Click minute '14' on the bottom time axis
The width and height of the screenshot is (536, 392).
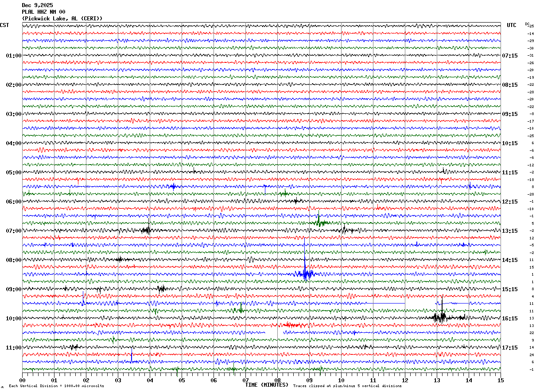pyautogui.click(x=469, y=380)
